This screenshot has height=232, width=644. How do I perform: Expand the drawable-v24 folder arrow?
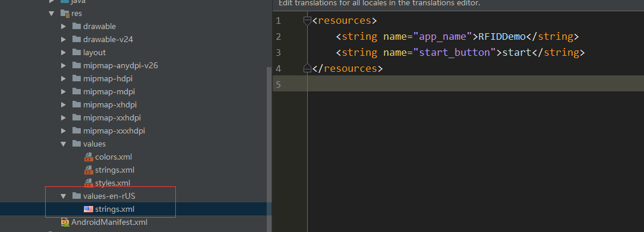point(63,39)
